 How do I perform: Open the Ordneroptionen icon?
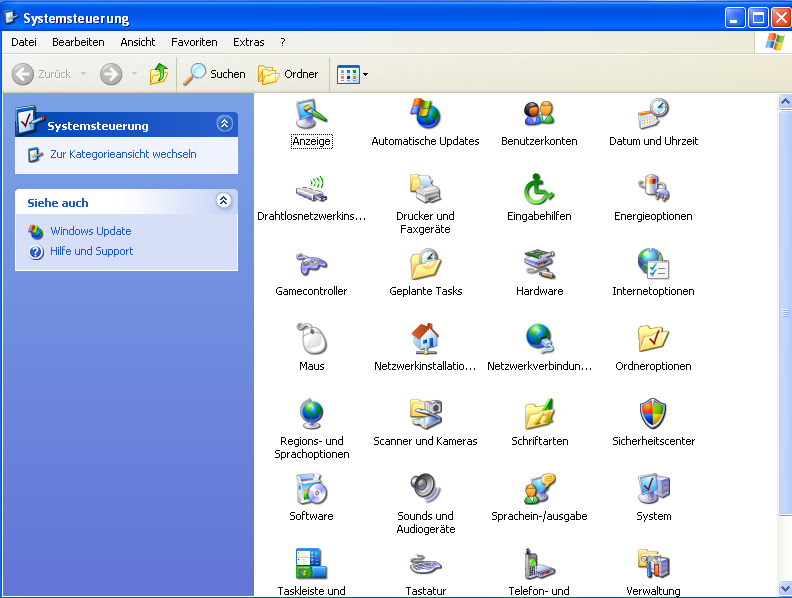click(x=653, y=339)
